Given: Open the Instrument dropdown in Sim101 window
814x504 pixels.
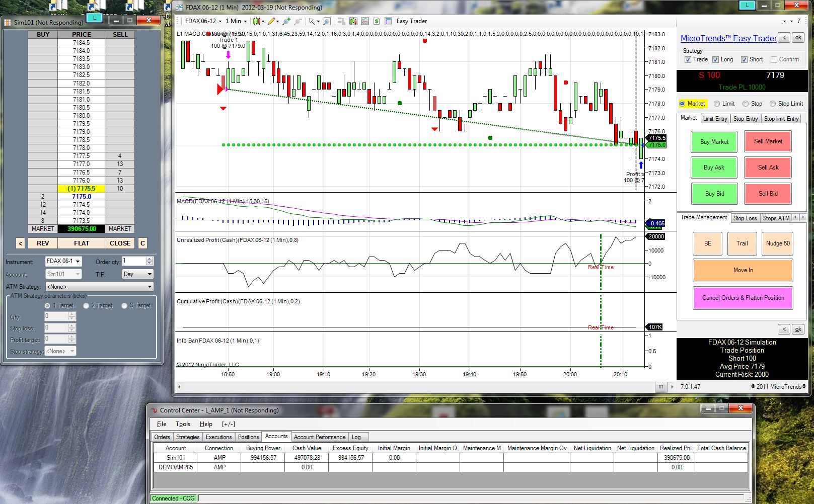Looking at the screenshot, I should click(x=63, y=262).
